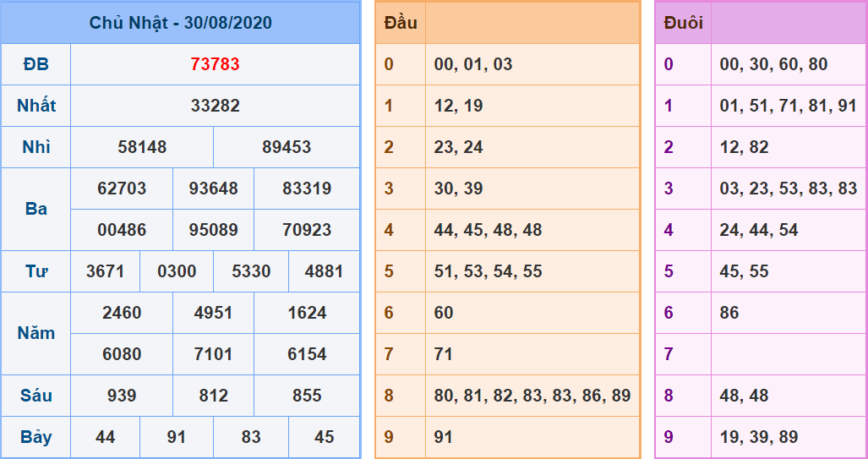Click the Đầu column header
Viewport: 868px width, 459px height.
click(x=401, y=23)
